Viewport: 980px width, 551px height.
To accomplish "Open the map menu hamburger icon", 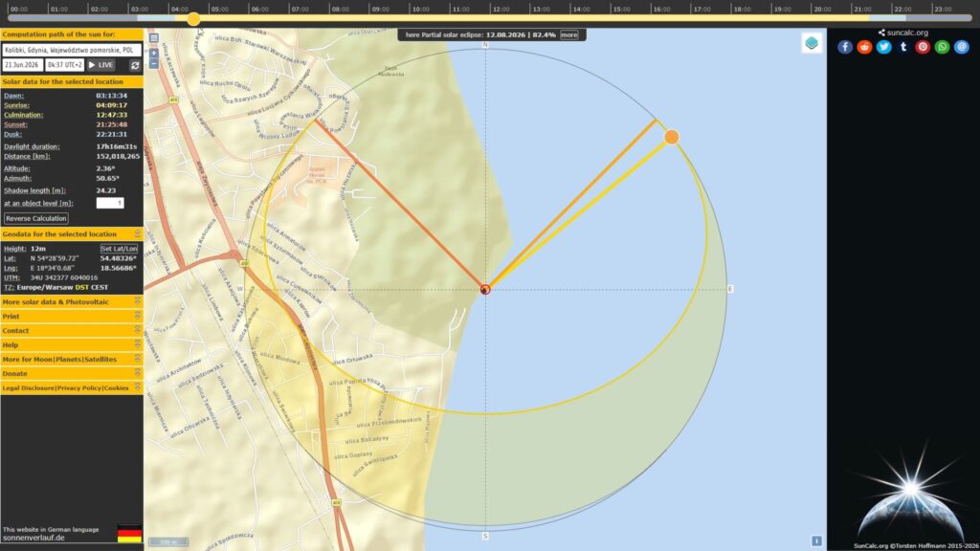I will pos(154,38).
